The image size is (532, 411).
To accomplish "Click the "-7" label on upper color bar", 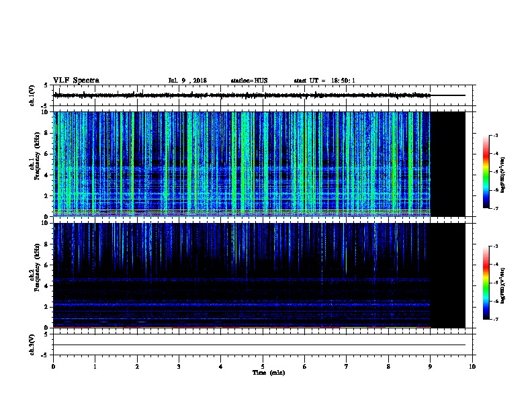I will [x=496, y=208].
